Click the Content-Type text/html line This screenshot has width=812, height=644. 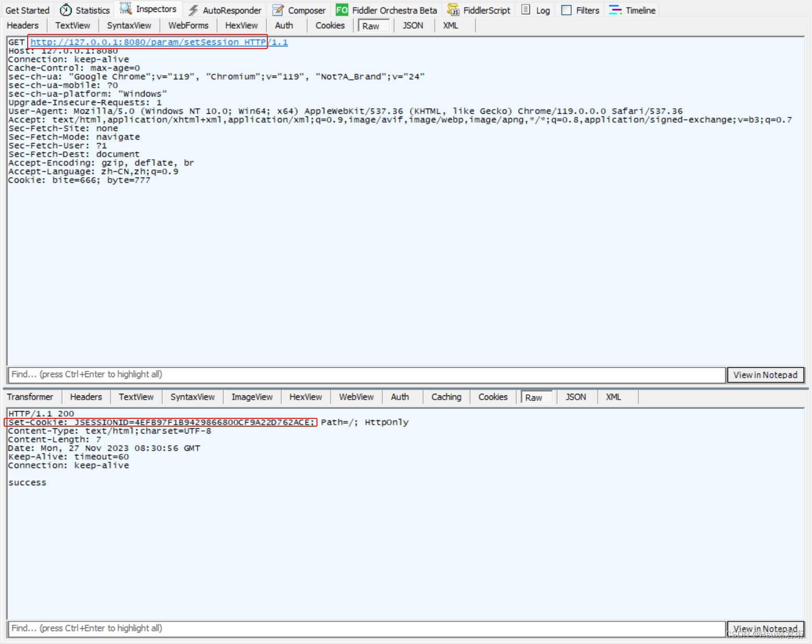click(110, 431)
